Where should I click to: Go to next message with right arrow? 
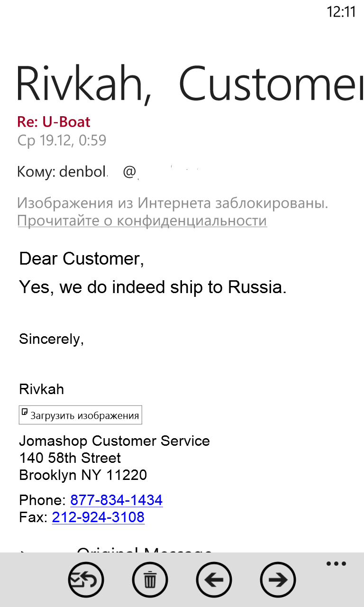(x=278, y=579)
